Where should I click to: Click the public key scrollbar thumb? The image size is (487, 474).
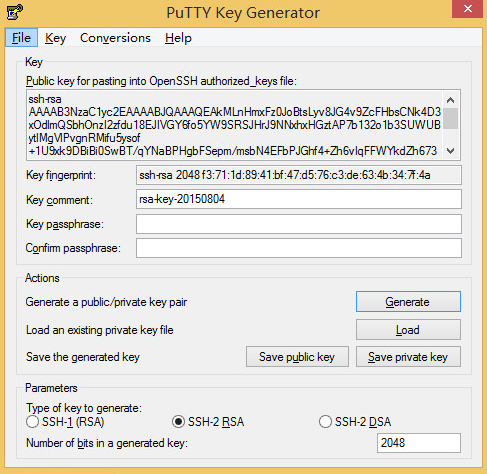click(x=450, y=118)
